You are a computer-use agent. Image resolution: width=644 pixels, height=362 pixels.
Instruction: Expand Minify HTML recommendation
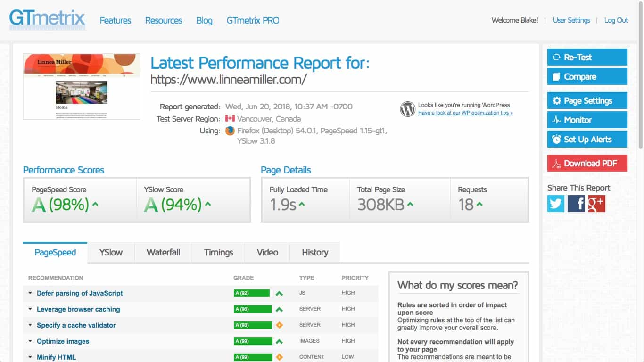(31, 357)
